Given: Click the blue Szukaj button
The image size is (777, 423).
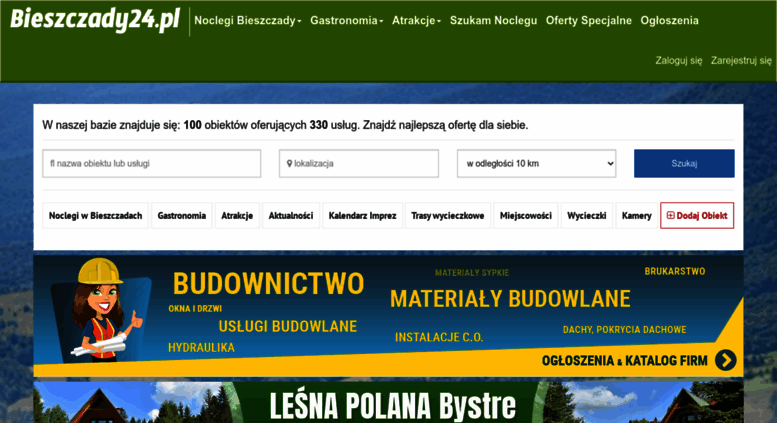Looking at the screenshot, I should click(684, 163).
